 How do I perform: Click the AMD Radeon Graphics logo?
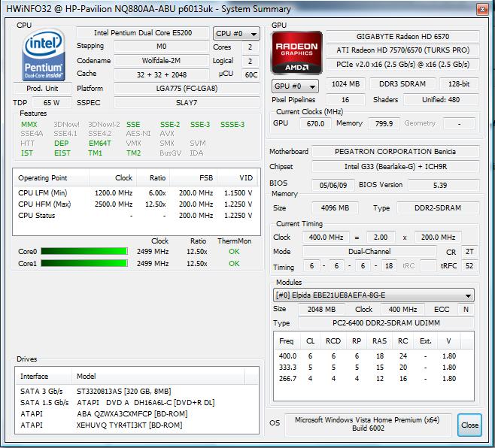pos(296,53)
